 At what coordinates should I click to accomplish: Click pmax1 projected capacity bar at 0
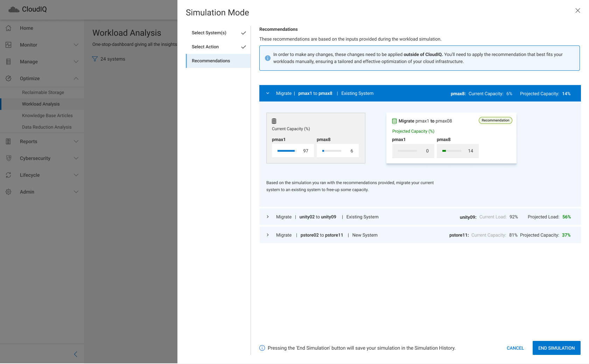click(407, 151)
